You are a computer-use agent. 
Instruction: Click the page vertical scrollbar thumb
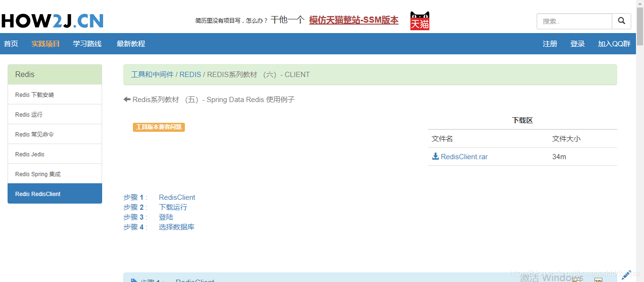pos(640,26)
